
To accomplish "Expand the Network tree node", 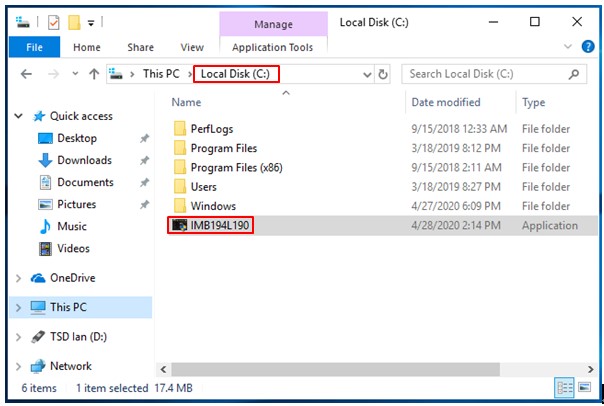I will (18, 366).
